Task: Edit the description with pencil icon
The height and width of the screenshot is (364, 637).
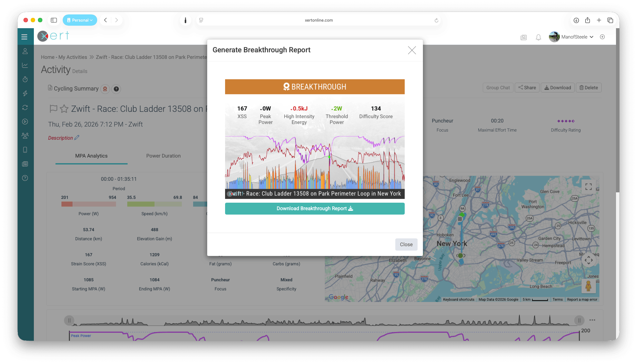Action: [x=77, y=138]
